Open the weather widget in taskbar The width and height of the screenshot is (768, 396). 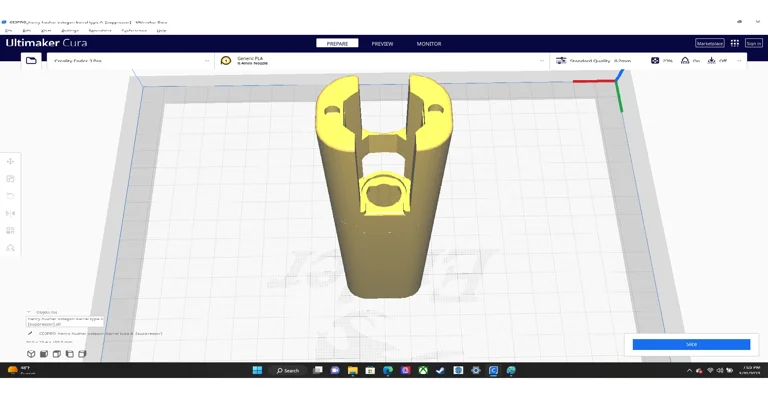pos(21,370)
